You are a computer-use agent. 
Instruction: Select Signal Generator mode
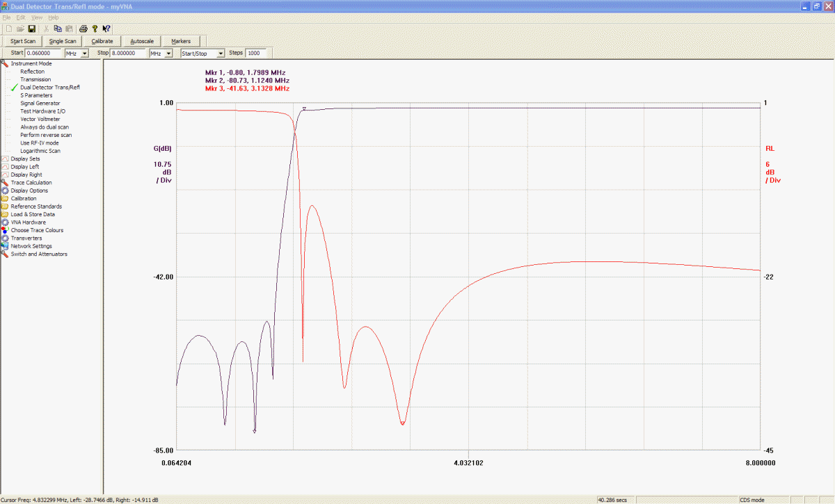[40, 103]
